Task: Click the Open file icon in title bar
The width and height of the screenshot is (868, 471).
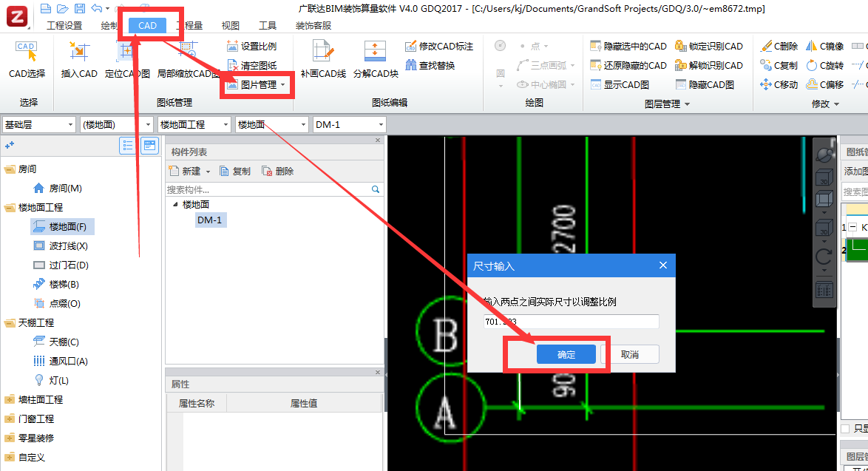Action: [63, 8]
